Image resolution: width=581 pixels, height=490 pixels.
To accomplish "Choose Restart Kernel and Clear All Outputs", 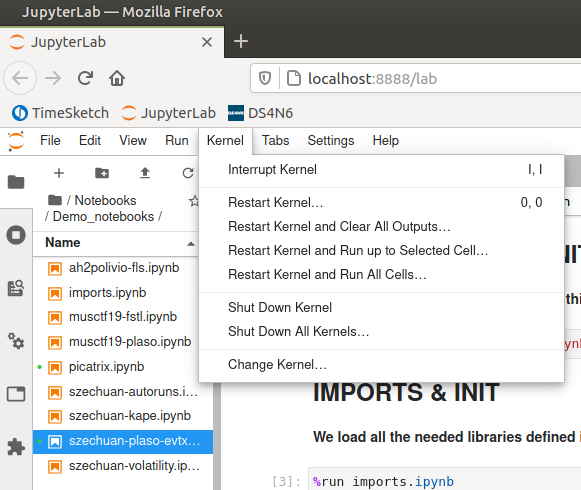I will [x=381, y=226].
